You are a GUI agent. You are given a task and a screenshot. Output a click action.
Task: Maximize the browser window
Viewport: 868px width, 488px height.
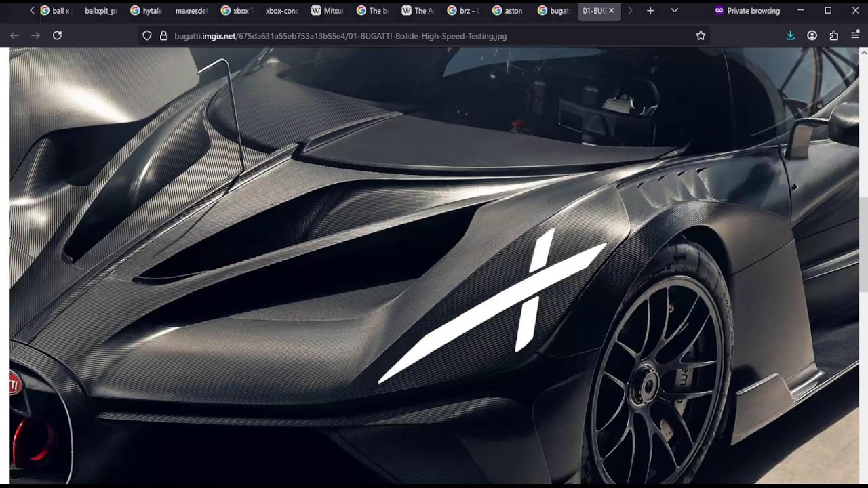(828, 11)
